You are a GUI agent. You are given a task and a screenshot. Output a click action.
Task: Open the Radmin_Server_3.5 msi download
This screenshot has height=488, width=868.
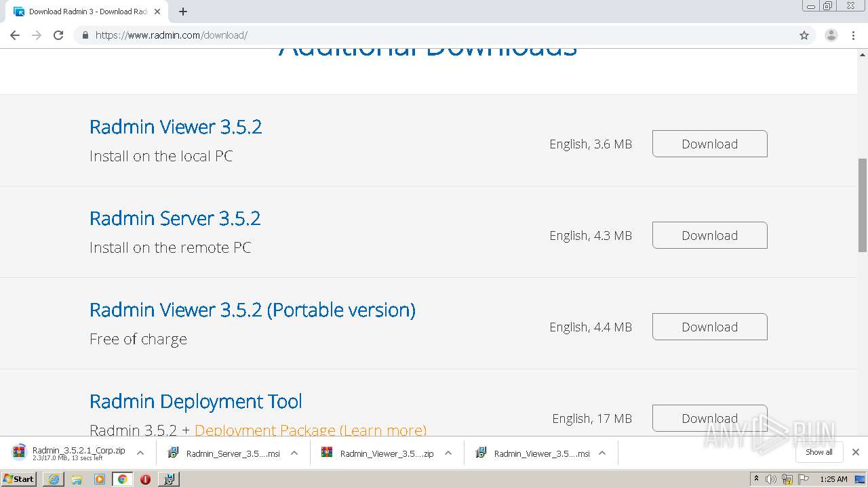pyautogui.click(x=224, y=453)
